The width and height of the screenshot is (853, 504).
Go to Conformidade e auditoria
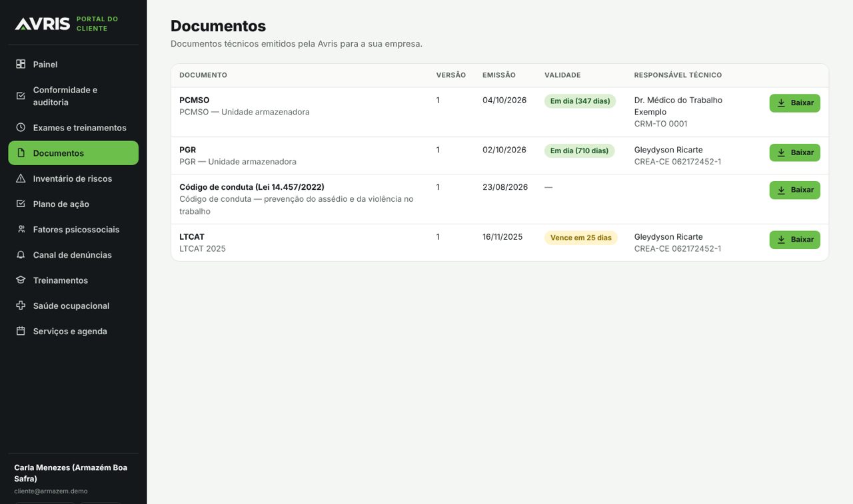tap(73, 96)
